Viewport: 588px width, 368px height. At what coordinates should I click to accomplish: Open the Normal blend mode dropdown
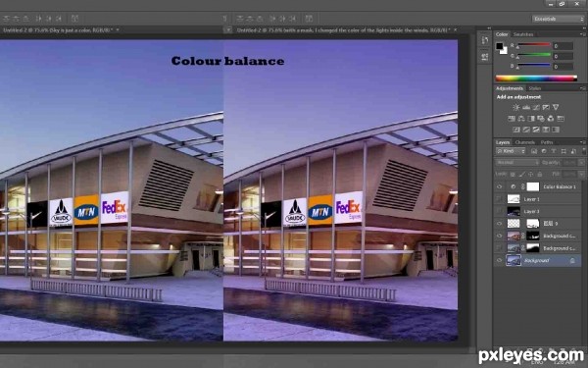click(x=517, y=163)
